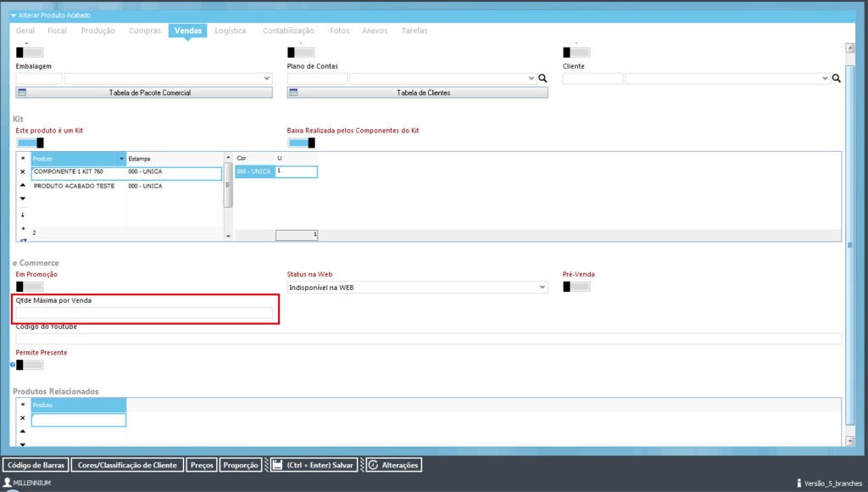This screenshot has width=868, height=492.
Task: Remove row with X in Produtos Relacionados grid
Action: [x=22, y=418]
